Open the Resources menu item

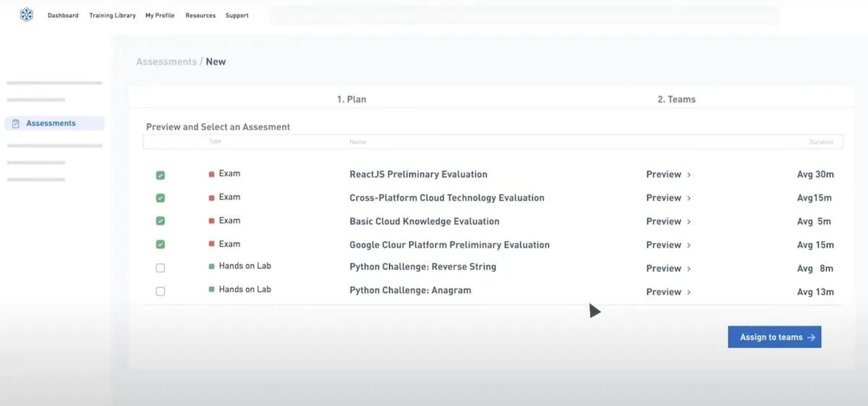[x=200, y=15]
